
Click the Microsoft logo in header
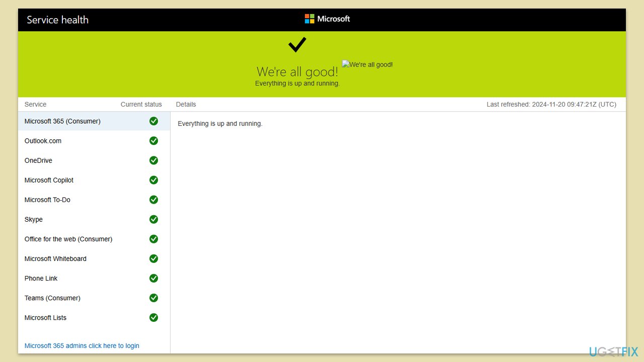point(327,19)
